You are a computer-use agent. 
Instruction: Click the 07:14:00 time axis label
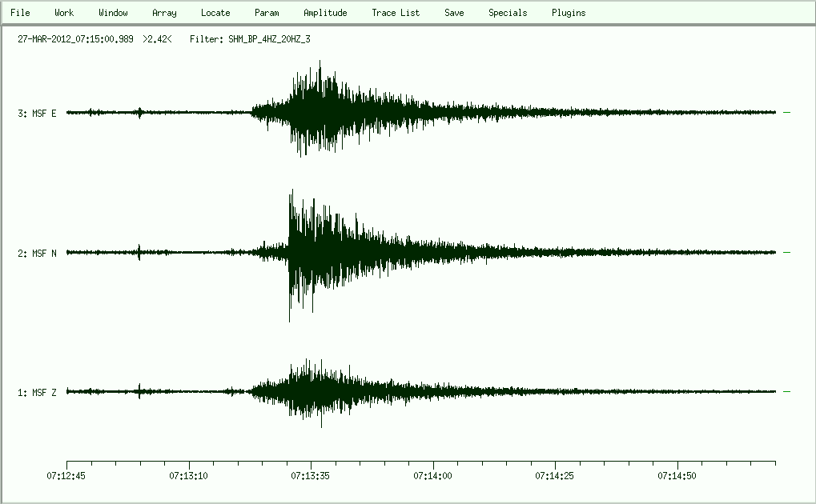433,476
